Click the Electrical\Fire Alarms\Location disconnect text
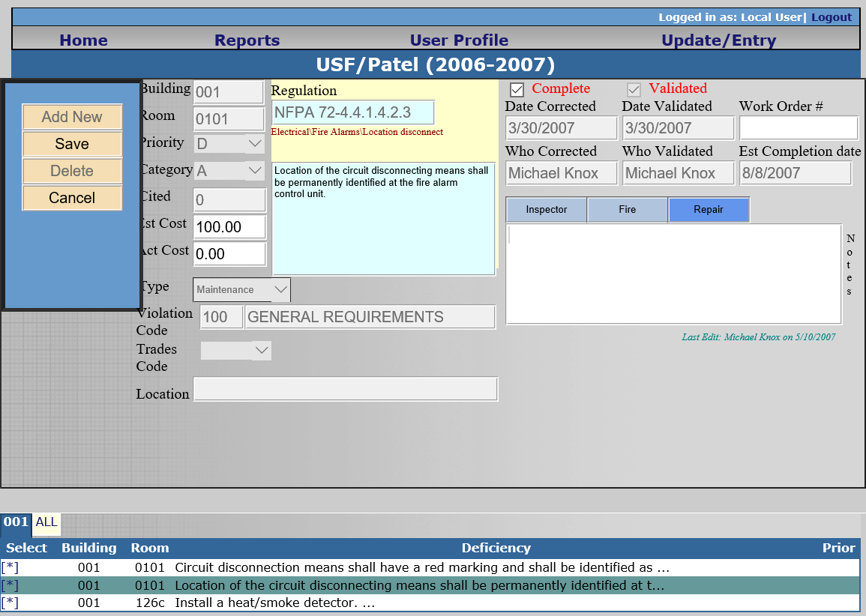The height and width of the screenshot is (616, 866). click(x=357, y=132)
